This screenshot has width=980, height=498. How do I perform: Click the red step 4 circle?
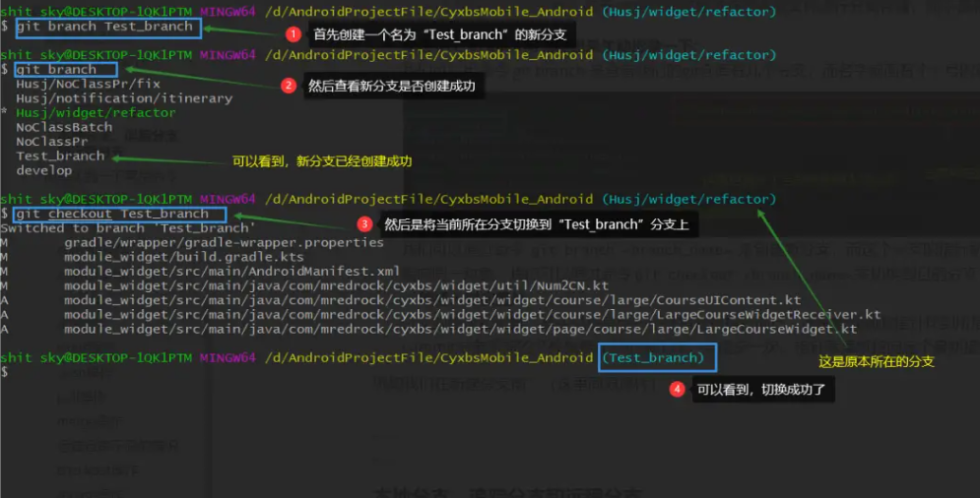pos(677,389)
